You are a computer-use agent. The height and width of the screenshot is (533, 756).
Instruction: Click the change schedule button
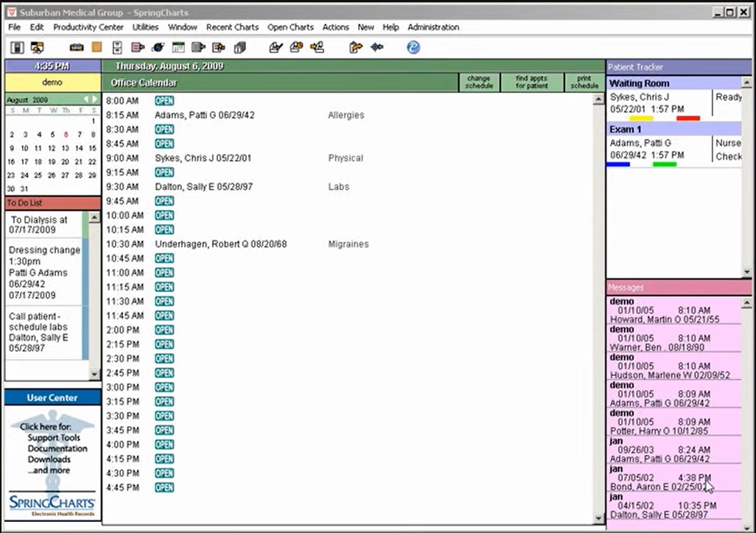[x=479, y=81]
